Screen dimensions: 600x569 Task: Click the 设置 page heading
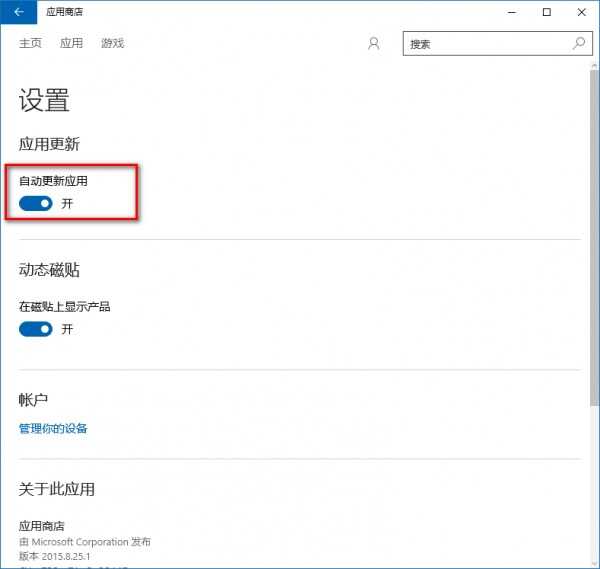pyautogui.click(x=44, y=100)
